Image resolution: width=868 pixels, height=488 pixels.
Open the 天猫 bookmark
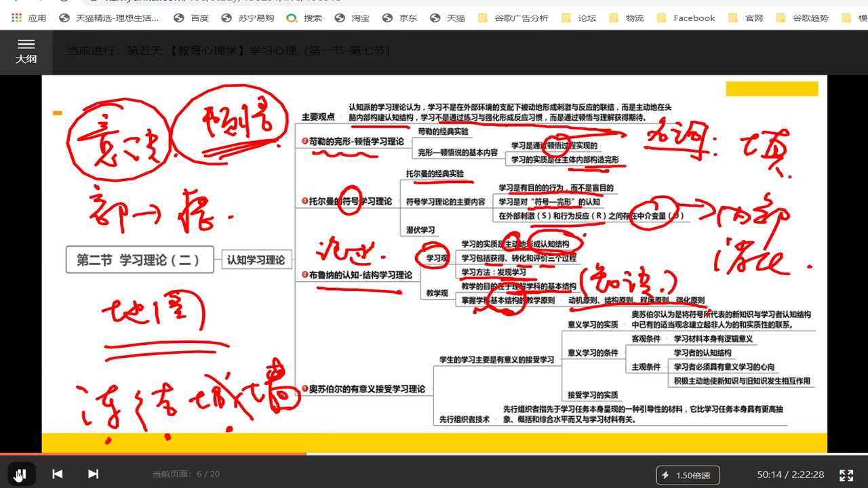pyautogui.click(x=448, y=18)
